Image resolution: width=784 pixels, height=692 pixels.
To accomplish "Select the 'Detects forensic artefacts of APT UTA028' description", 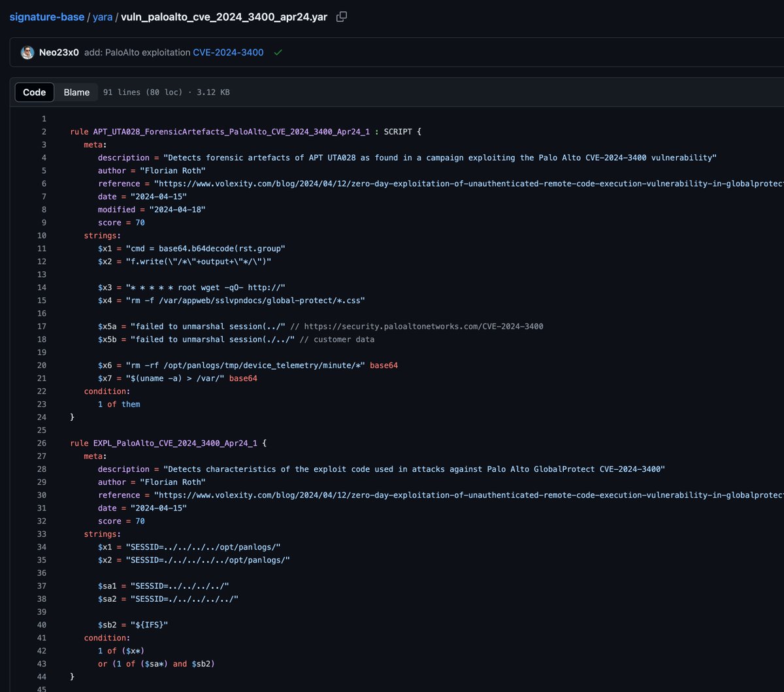I will (440, 157).
